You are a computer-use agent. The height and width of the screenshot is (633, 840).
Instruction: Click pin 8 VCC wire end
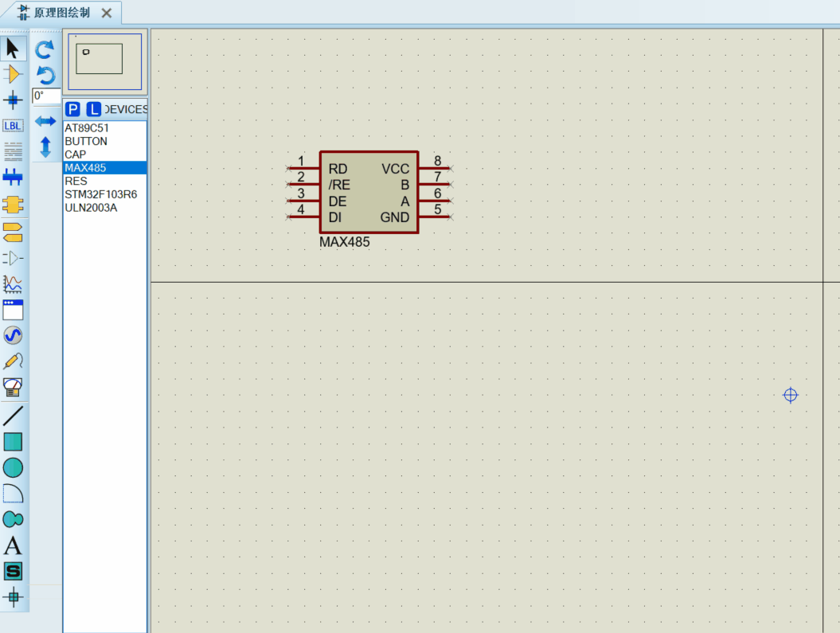pyautogui.click(x=451, y=168)
